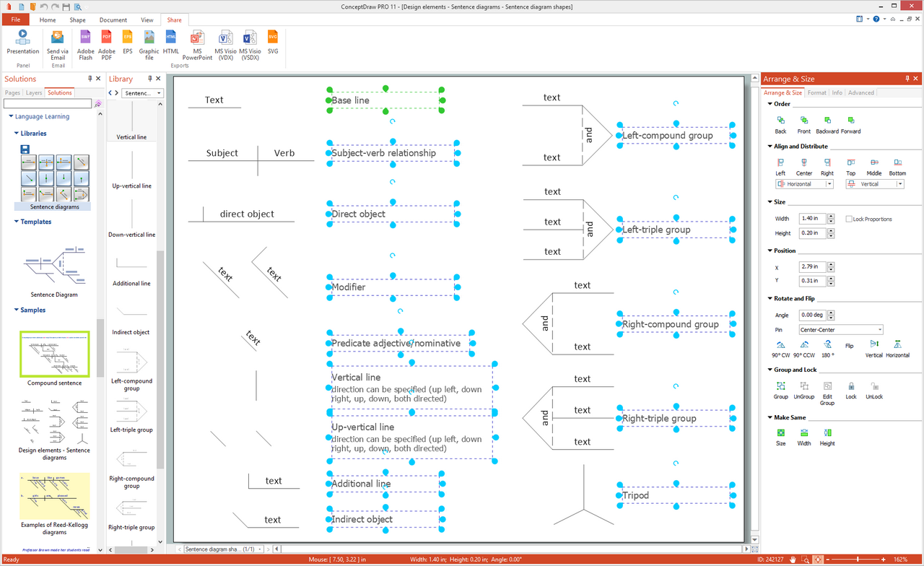
Task: Collapse the Samples section
Action: coord(17,310)
